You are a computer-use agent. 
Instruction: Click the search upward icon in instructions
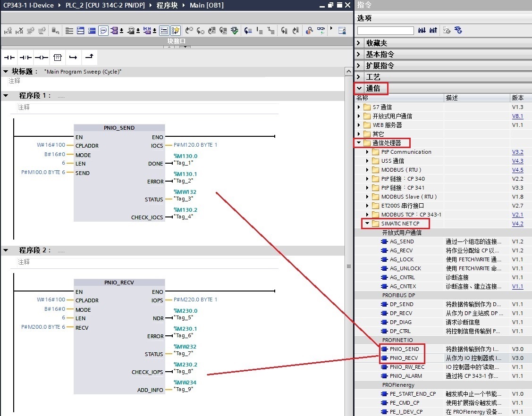(433, 30)
